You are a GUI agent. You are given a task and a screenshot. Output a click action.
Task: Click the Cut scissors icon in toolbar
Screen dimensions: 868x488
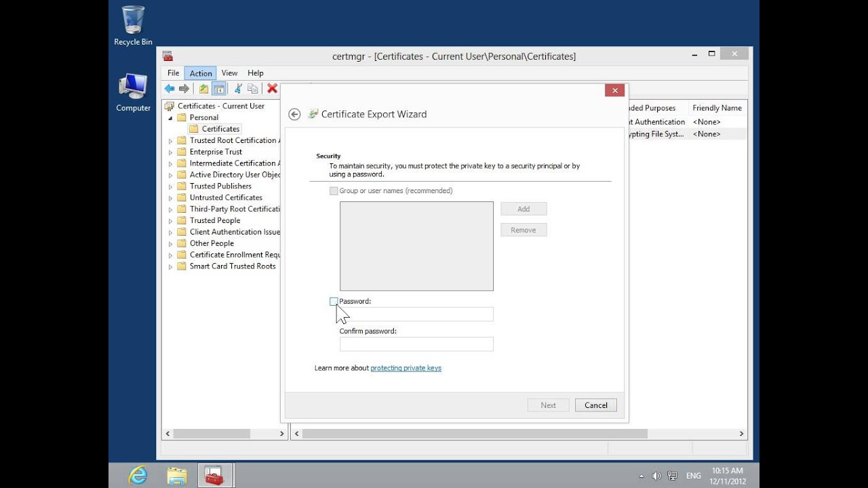tap(238, 89)
